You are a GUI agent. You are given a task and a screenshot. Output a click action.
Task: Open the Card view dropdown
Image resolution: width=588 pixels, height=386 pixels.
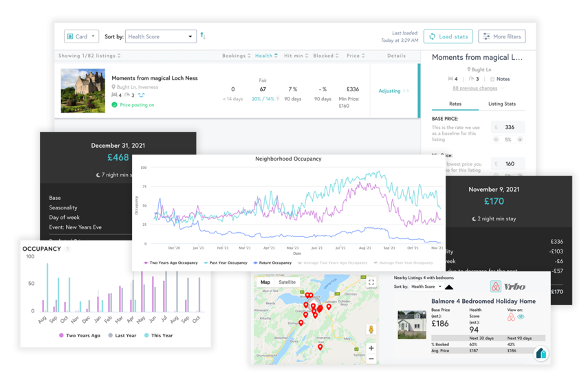[x=81, y=36]
